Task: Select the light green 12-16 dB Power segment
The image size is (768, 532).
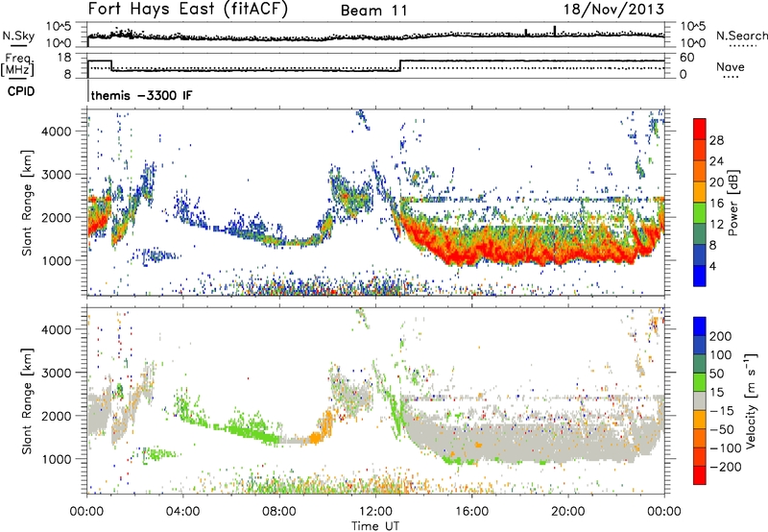Action: click(700, 213)
